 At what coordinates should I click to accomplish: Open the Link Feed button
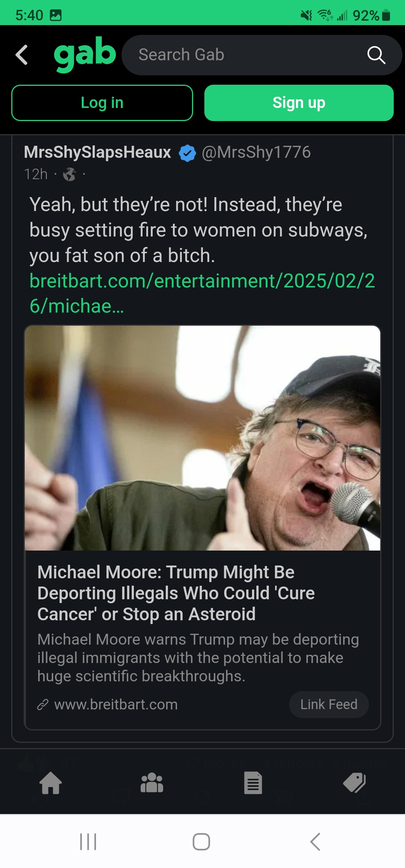[329, 705]
